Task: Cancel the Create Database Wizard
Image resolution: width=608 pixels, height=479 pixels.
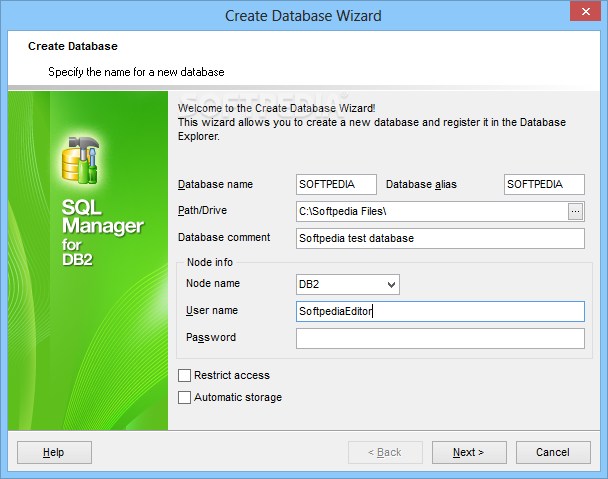Action: (x=553, y=452)
